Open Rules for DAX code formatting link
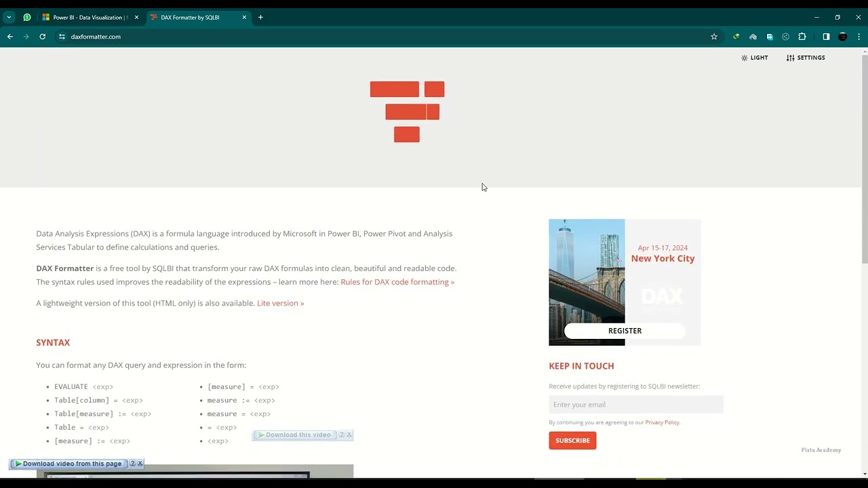Screen dimensions: 868x488 coord(397,282)
